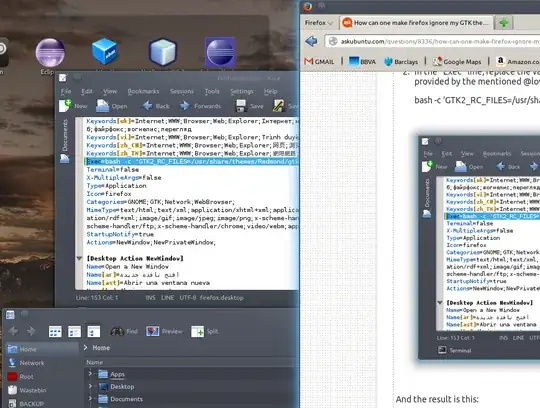540x408 pixels.
Task: Open the pale translucent cube desktop icon
Action: coord(163,52)
